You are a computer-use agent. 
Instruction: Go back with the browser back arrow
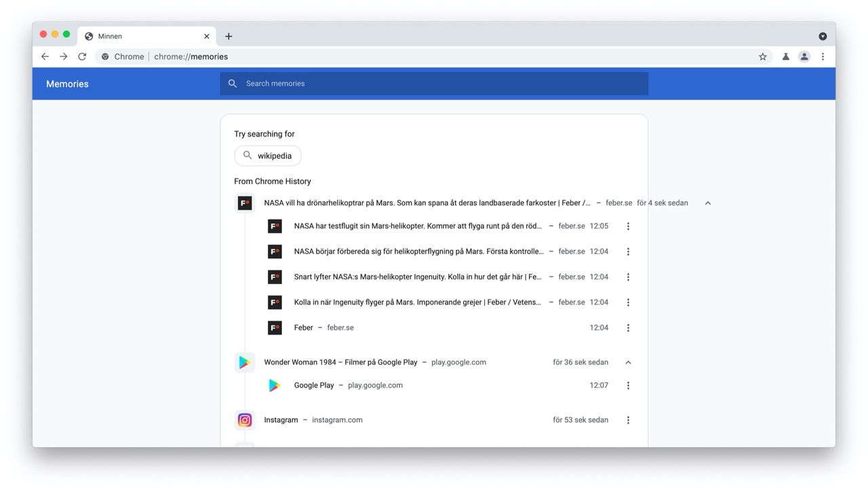(x=45, y=57)
